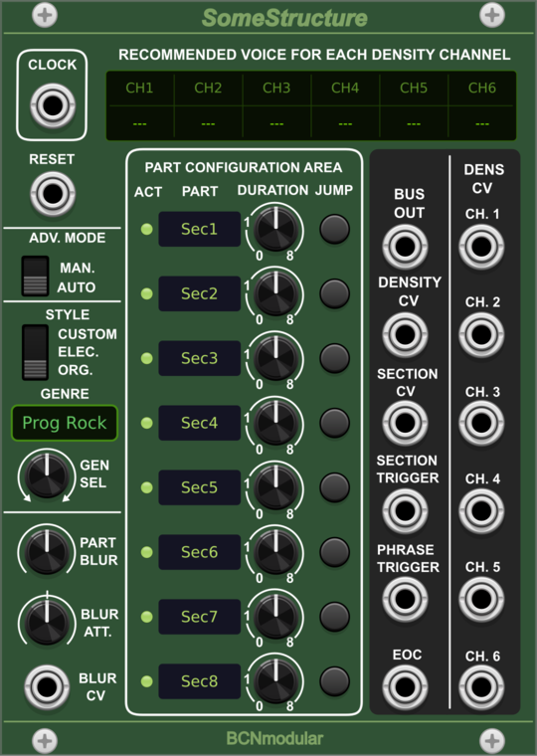537x756 pixels.
Task: Click the PHRASE TRIGGER output jack
Action: [x=405, y=599]
